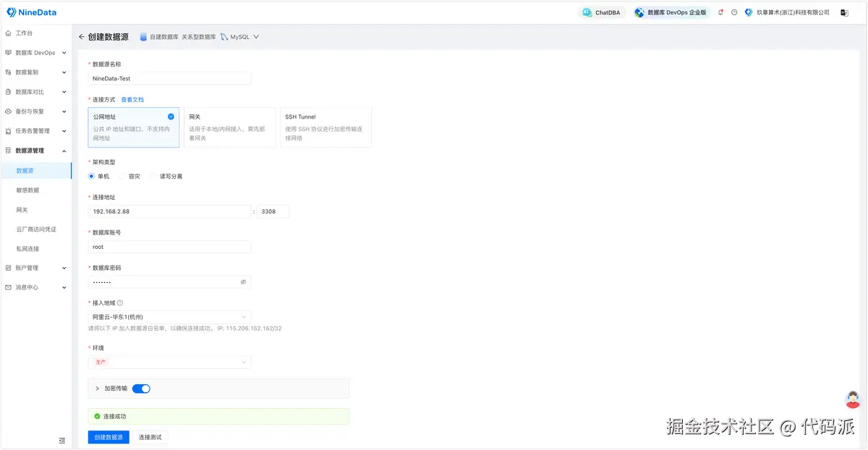Expand the 加密传输 section chevron
This screenshot has width=868, height=450.
pos(97,389)
